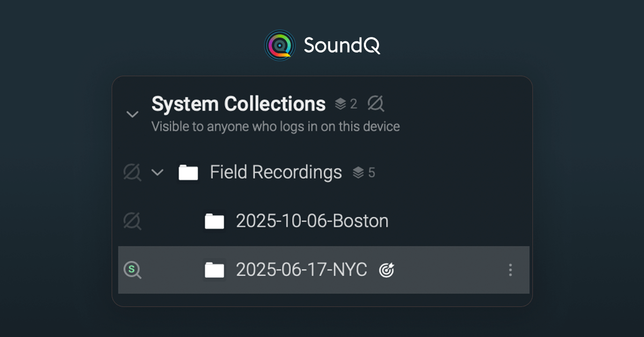The width and height of the screenshot is (644, 337).
Task: Click the 2025-10-06-Boston folder icon
Action: coord(214,221)
